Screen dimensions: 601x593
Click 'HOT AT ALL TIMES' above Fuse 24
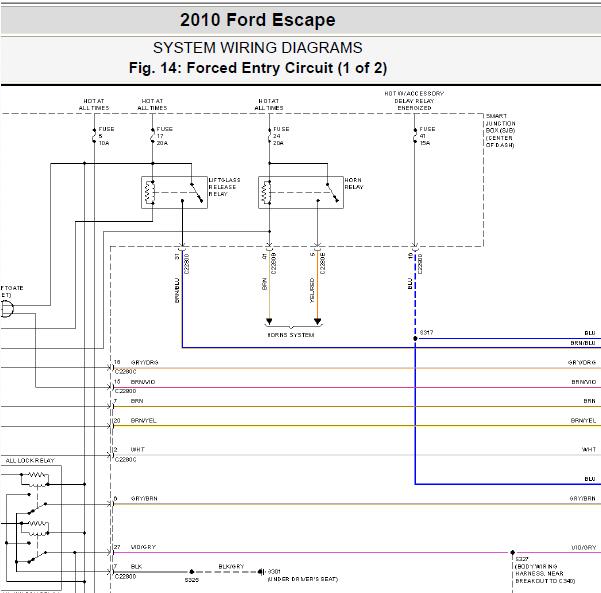coord(269,104)
